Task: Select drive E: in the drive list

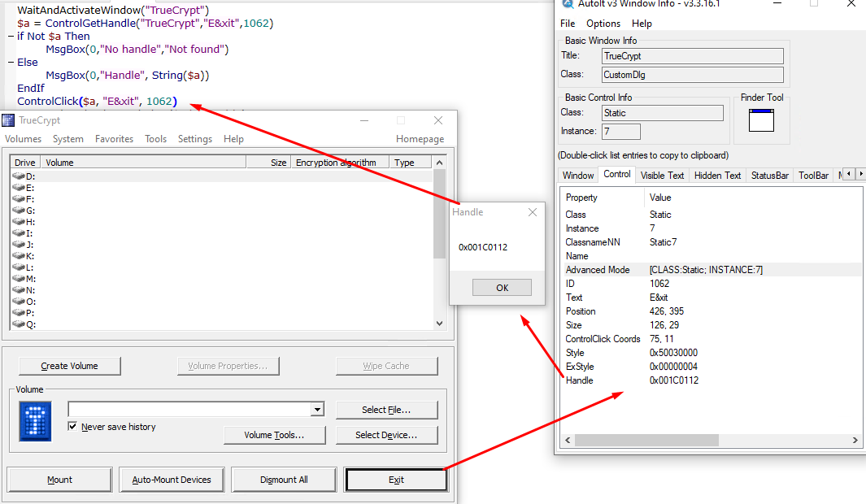Action: point(221,188)
